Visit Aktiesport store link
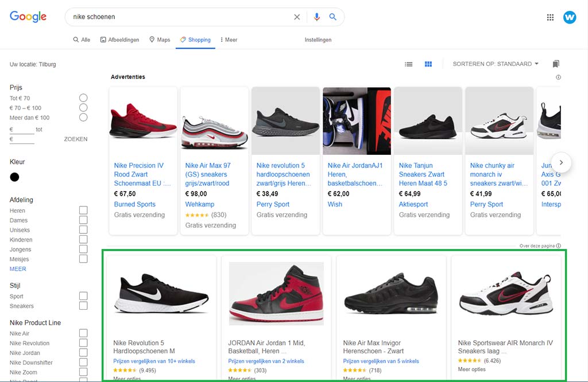Image resolution: width=588 pixels, height=382 pixels. 413,204
